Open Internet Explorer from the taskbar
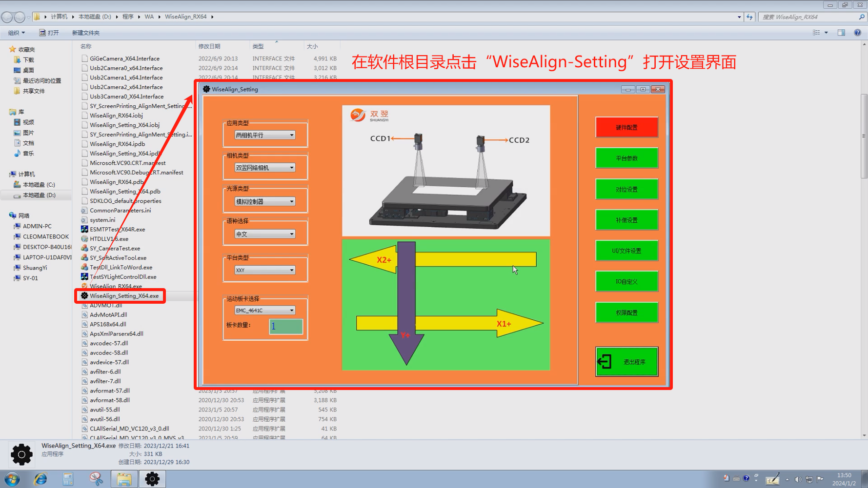This screenshot has width=868, height=488. 40,479
